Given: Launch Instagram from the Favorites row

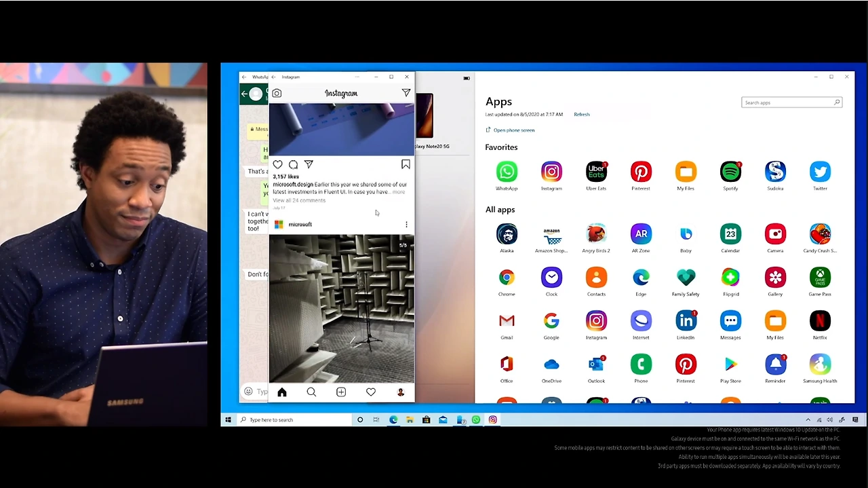Looking at the screenshot, I should tap(551, 172).
